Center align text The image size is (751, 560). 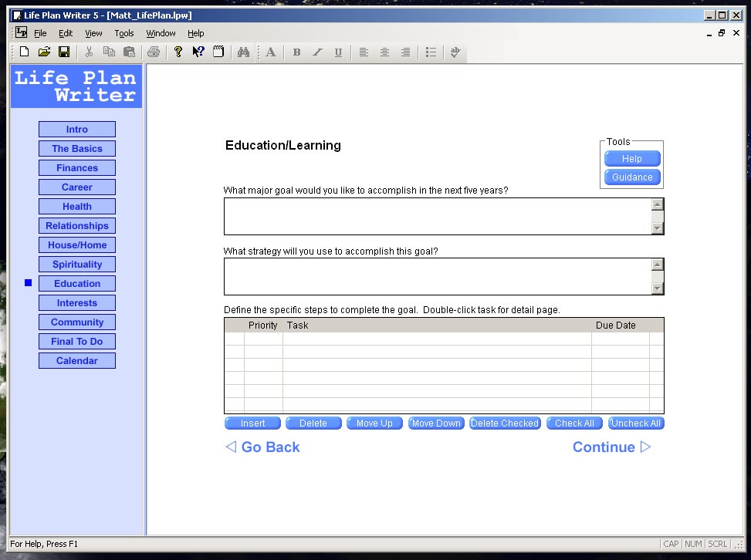(384, 52)
